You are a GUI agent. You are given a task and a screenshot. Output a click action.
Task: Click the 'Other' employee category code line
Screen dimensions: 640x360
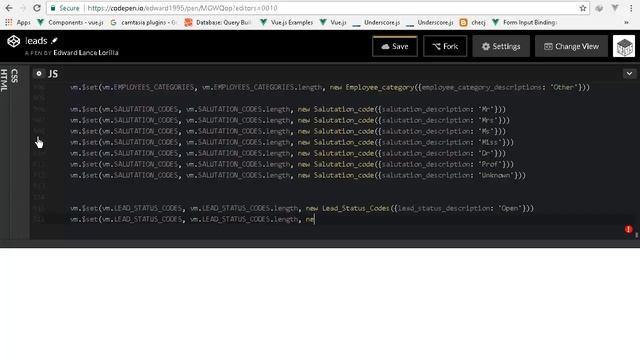330,87
